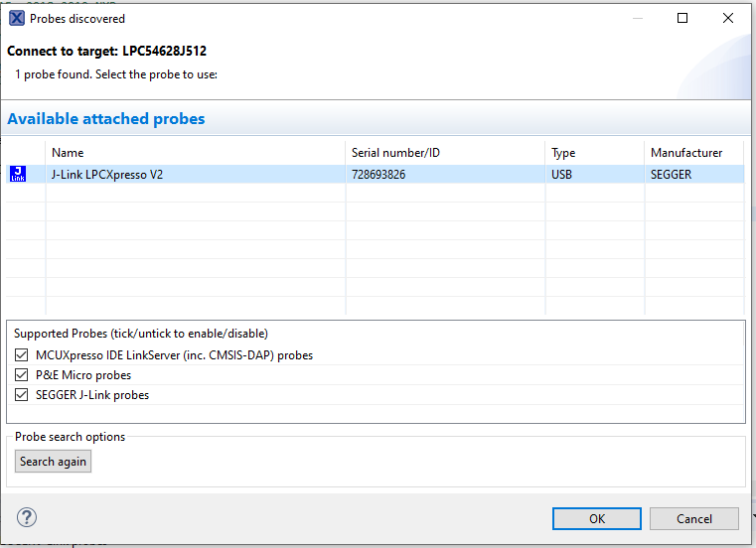Open the help question mark icon
This screenshot has height=548, width=756.
[x=27, y=517]
